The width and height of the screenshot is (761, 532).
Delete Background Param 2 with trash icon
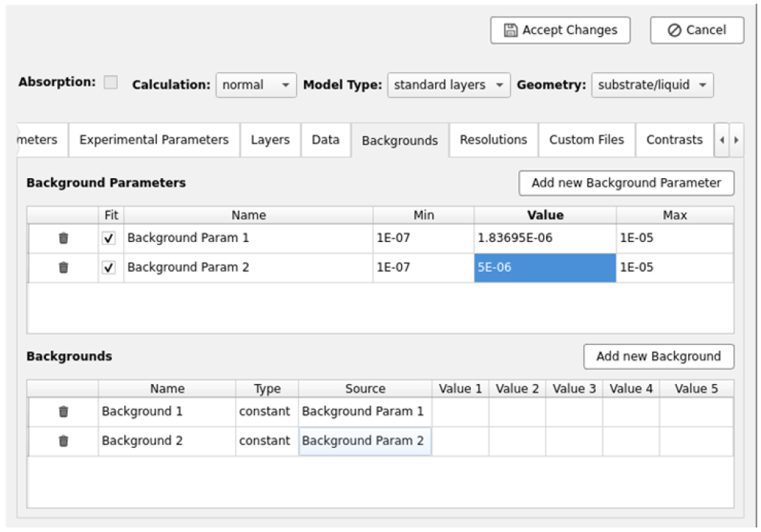pos(63,268)
